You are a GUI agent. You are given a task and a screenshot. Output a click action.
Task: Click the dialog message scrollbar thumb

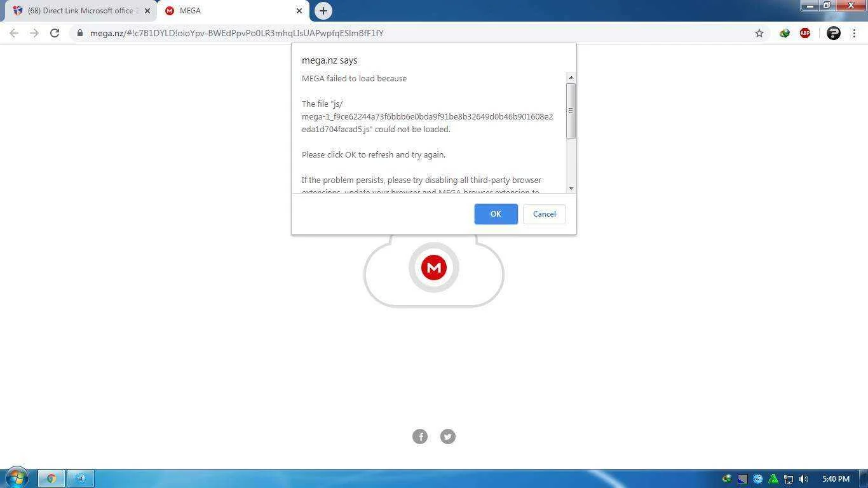(571, 111)
